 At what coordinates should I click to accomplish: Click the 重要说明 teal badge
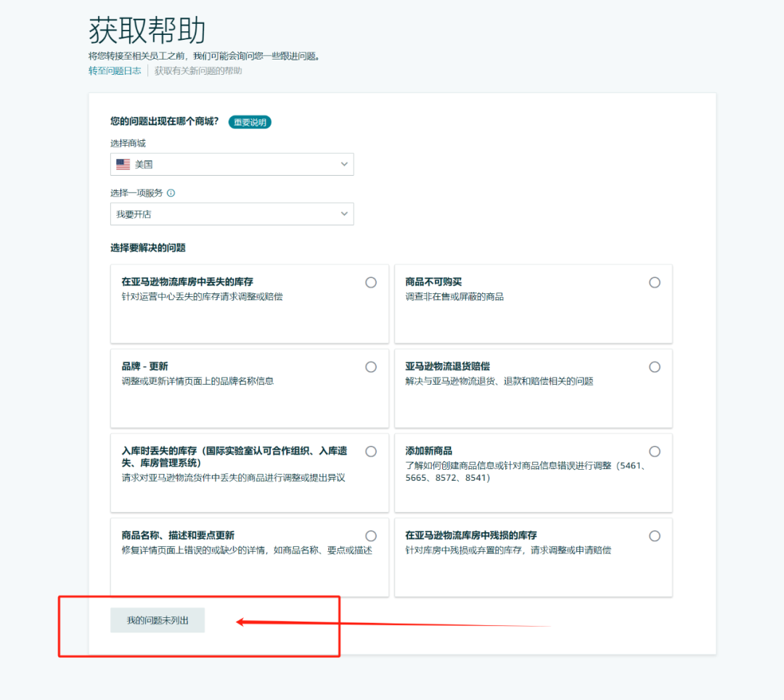point(250,122)
